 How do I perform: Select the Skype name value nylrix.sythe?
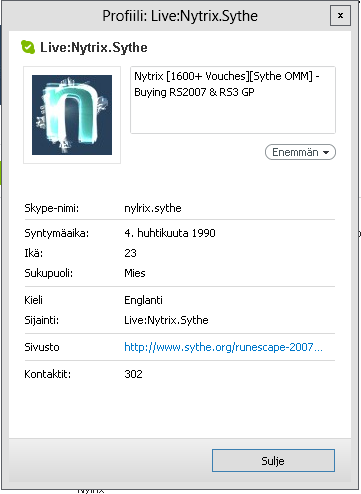tap(153, 208)
